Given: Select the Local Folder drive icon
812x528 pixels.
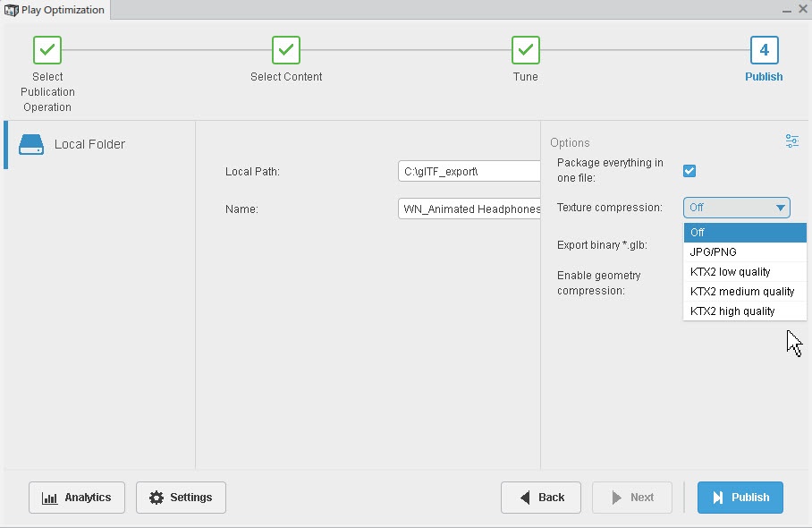Looking at the screenshot, I should 31,144.
